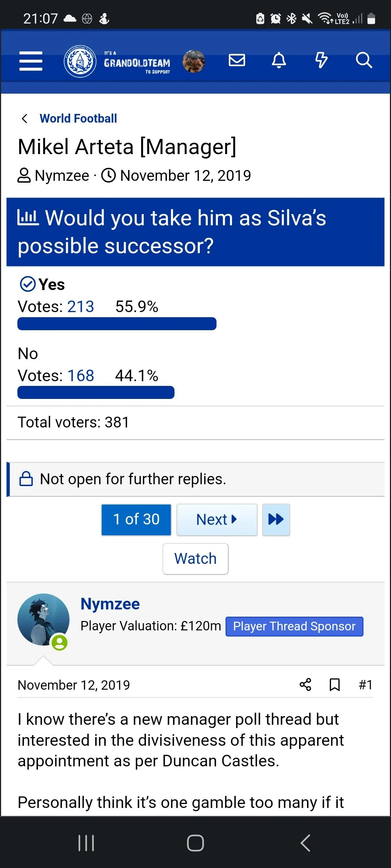The image size is (391, 868).
Task: Open the notifications bell alerts
Action: pos(279,60)
